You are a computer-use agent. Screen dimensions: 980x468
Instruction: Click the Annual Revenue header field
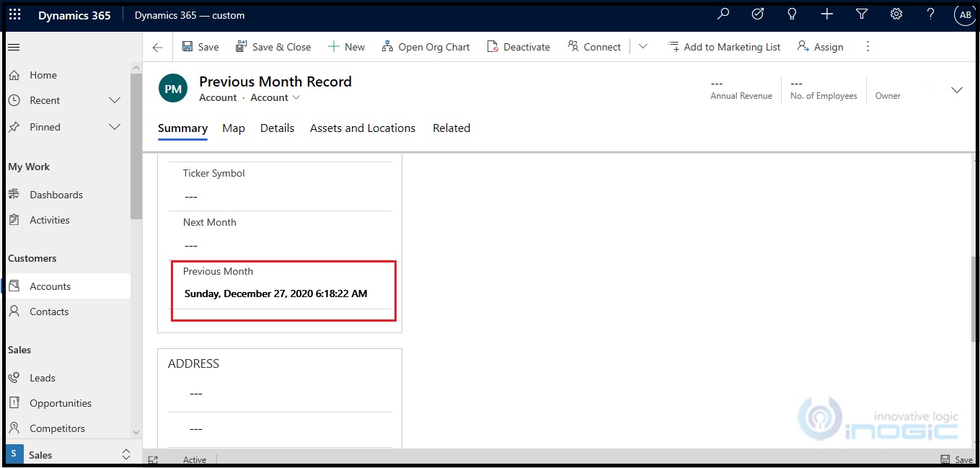point(741,89)
